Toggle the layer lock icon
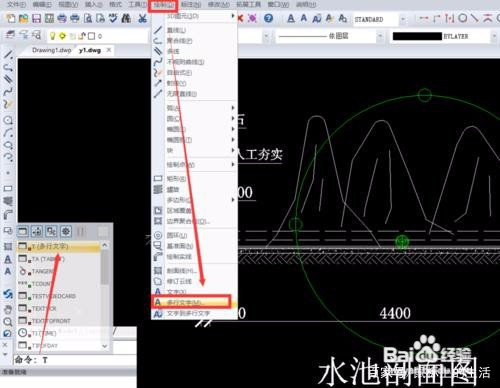Viewport: 500px width, 388px height. click(x=82, y=36)
